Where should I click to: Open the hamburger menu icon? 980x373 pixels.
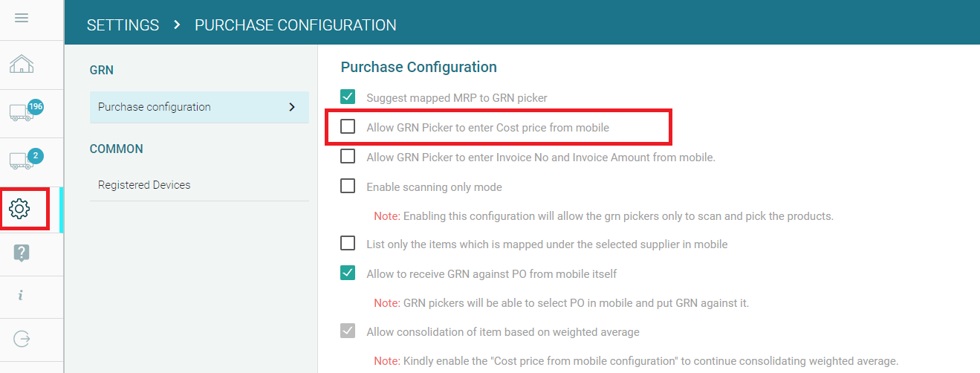pyautogui.click(x=22, y=18)
